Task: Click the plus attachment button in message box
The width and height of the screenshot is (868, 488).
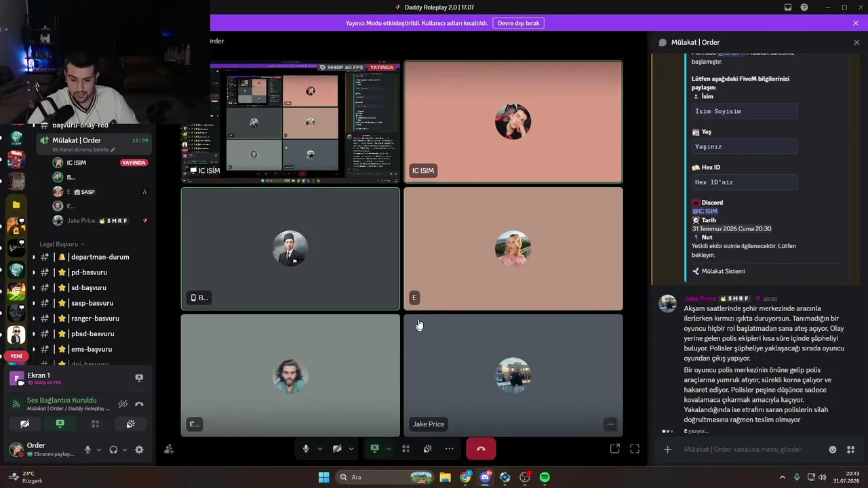Action: point(667,449)
